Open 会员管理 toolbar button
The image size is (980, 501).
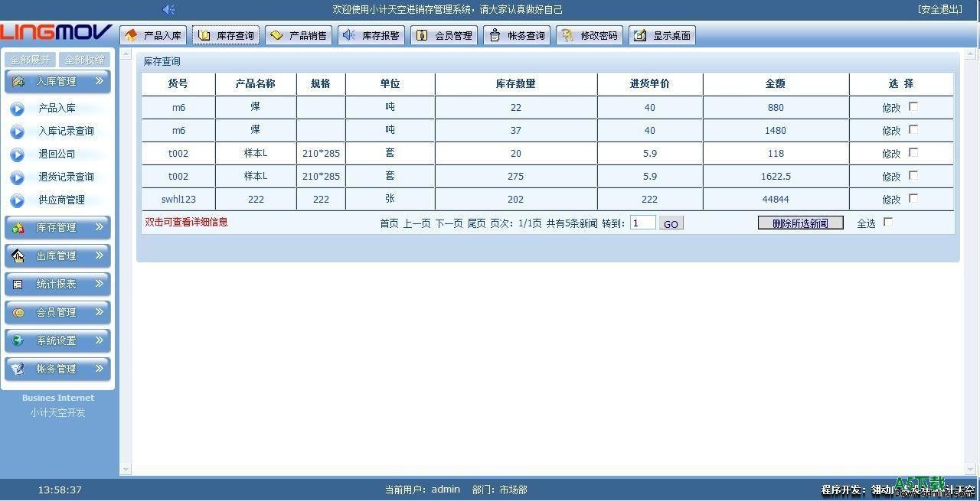tap(444, 35)
